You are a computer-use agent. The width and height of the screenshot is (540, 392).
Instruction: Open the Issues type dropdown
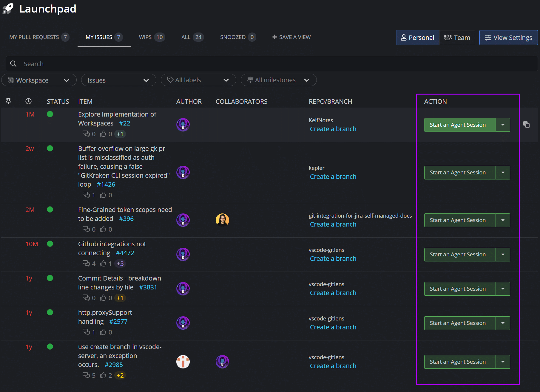point(118,80)
